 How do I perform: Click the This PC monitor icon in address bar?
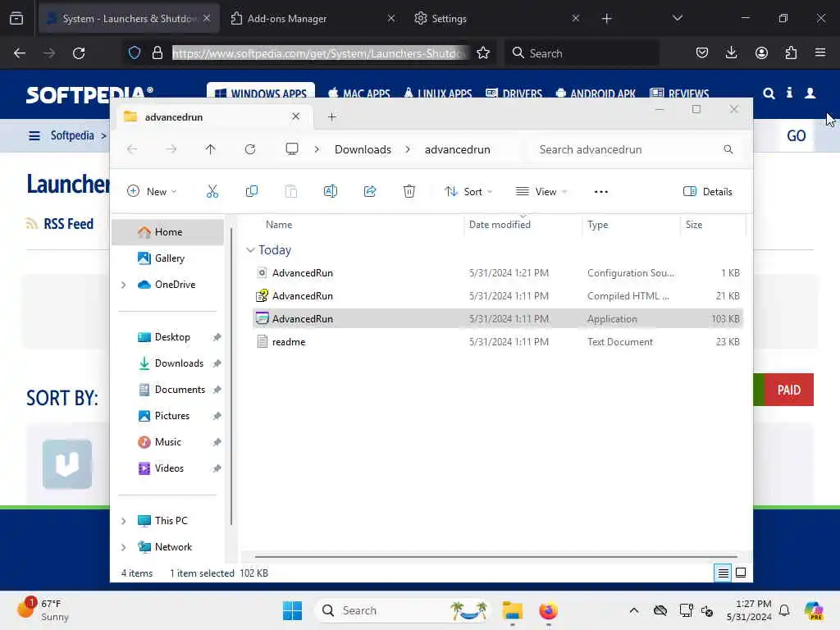pyautogui.click(x=292, y=149)
